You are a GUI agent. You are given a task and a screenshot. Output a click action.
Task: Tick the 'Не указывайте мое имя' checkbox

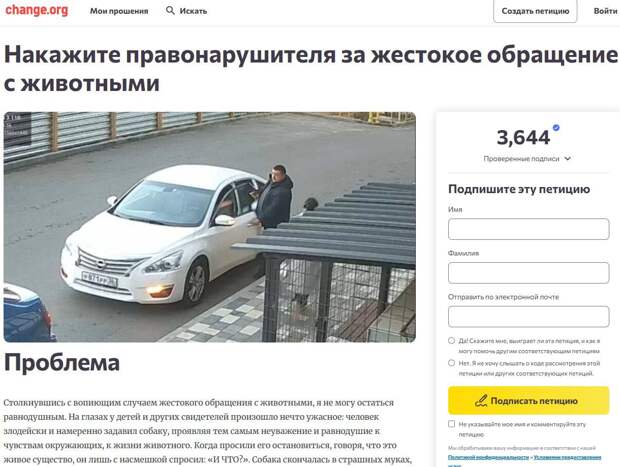[452, 424]
